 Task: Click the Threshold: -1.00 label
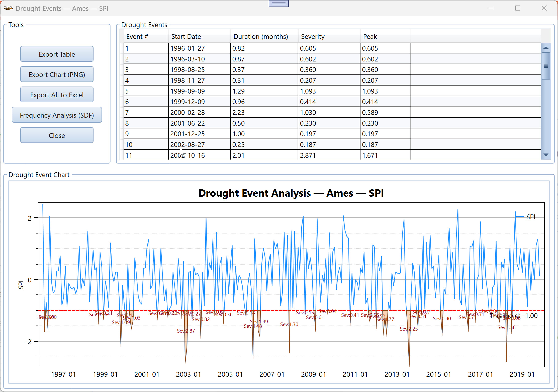pos(514,316)
